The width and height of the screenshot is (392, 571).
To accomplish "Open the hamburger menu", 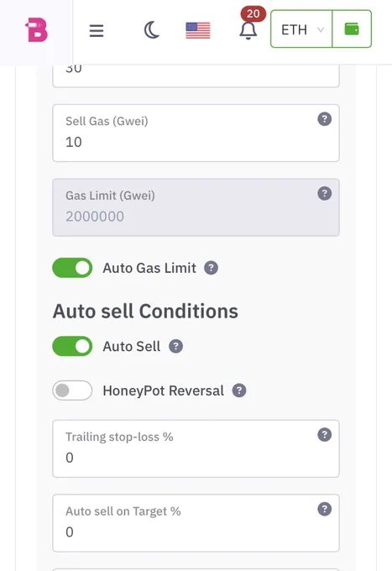I will (97, 30).
